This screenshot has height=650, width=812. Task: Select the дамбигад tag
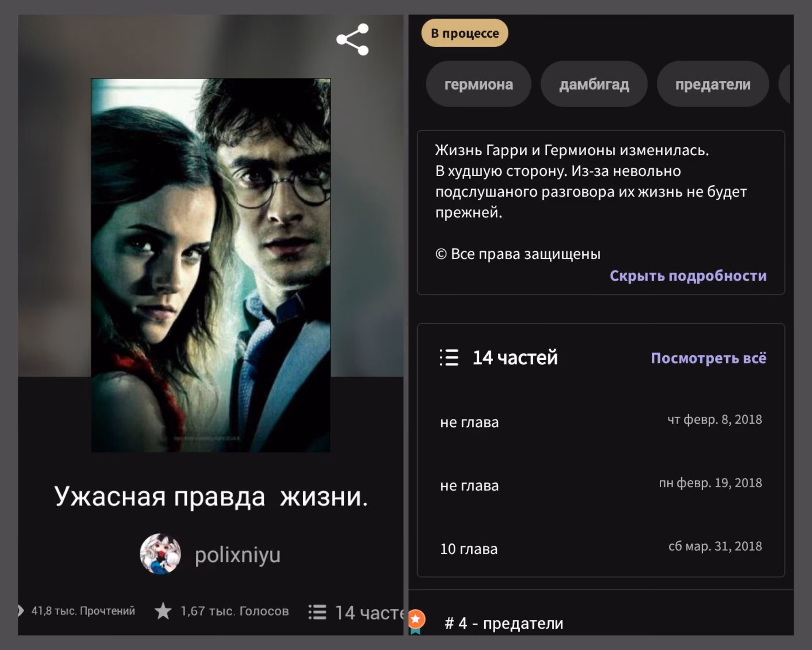(594, 84)
